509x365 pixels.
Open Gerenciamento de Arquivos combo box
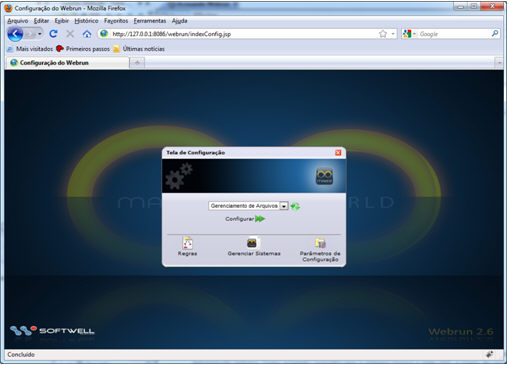pyautogui.click(x=248, y=206)
